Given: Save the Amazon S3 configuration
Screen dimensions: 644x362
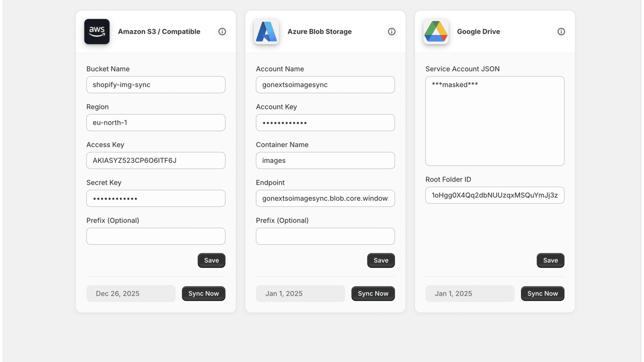Looking at the screenshot, I should tap(211, 260).
